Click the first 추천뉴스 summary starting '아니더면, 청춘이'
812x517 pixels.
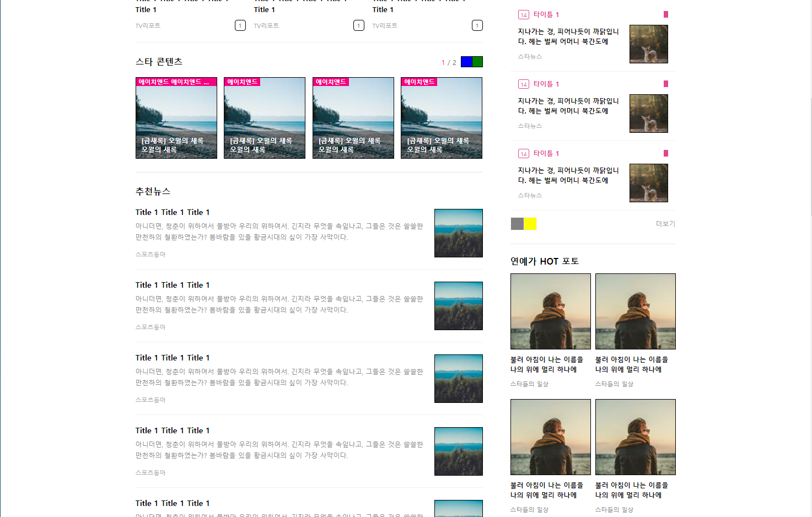[279, 231]
